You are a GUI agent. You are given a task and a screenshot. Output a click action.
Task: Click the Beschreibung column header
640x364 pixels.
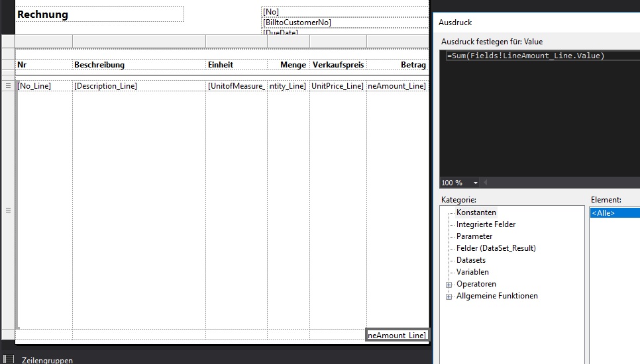tap(139, 65)
